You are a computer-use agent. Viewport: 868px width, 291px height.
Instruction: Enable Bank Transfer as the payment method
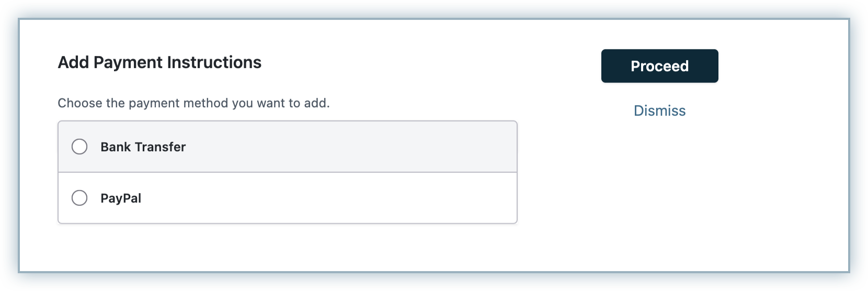click(79, 147)
